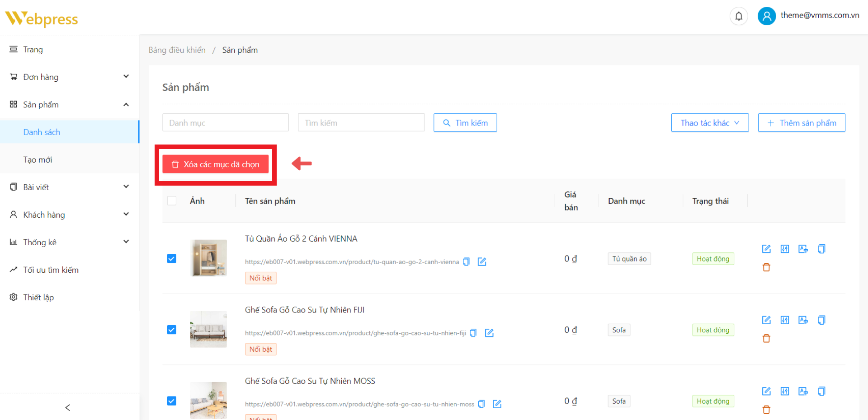Open the Thao tác khác dropdown
The width and height of the screenshot is (868, 420).
tap(710, 123)
